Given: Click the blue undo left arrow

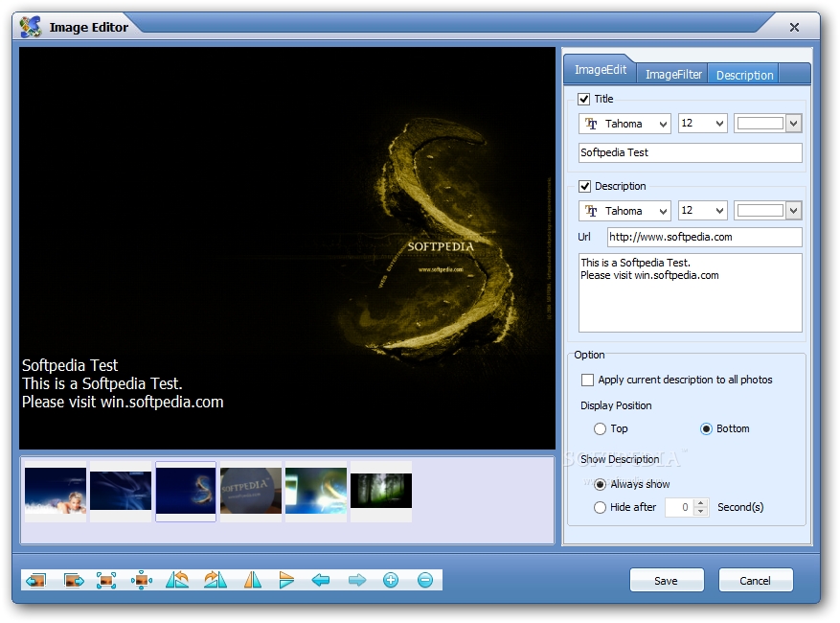Looking at the screenshot, I should click(x=320, y=580).
